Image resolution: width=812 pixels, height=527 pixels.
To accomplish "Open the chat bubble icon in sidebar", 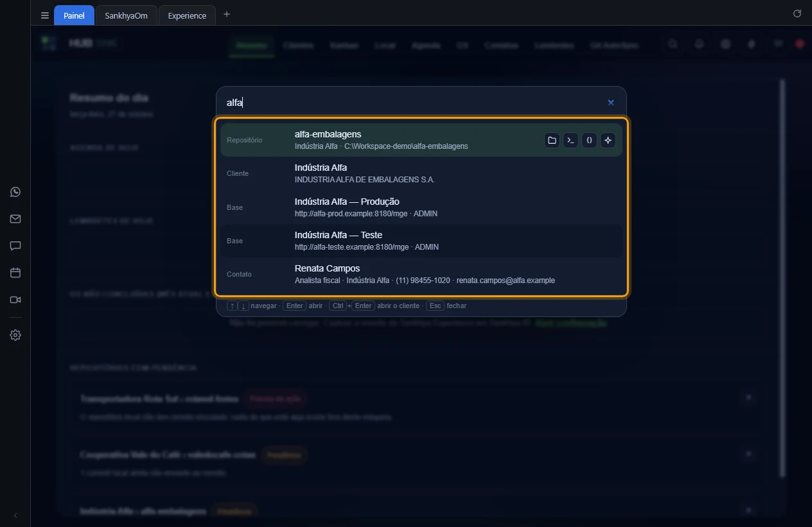I will tap(15, 246).
